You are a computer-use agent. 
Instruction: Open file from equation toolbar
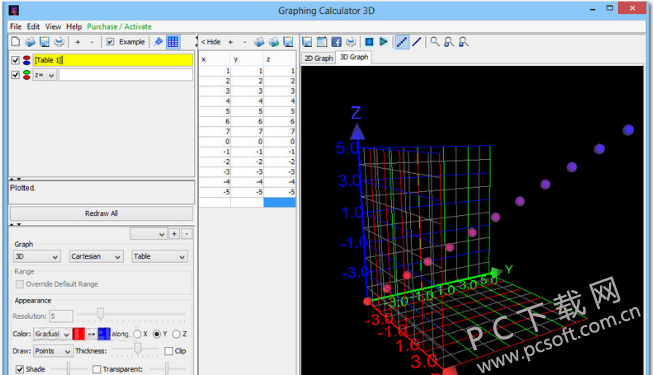pos(30,42)
